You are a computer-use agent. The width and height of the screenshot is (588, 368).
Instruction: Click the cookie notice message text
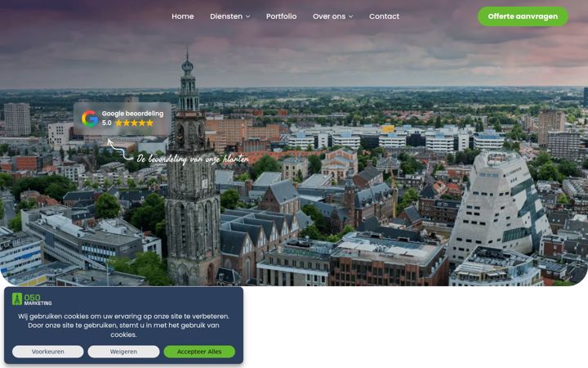(x=123, y=325)
